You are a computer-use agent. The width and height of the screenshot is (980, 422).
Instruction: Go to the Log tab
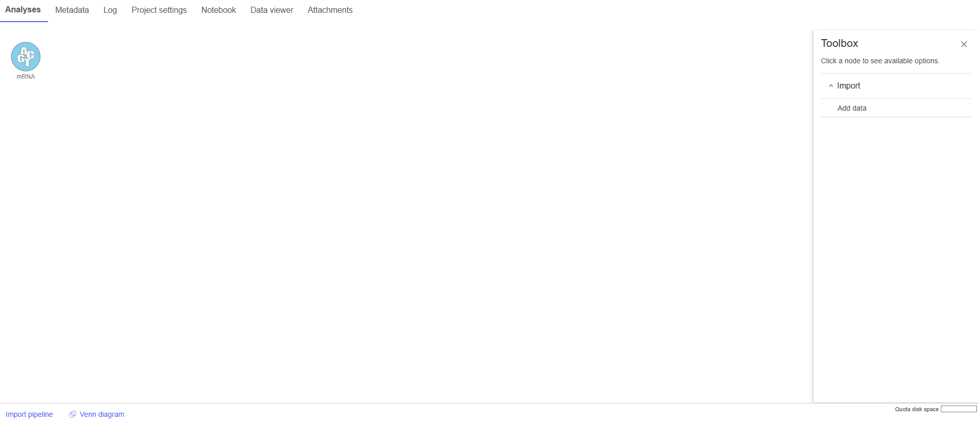tap(110, 10)
